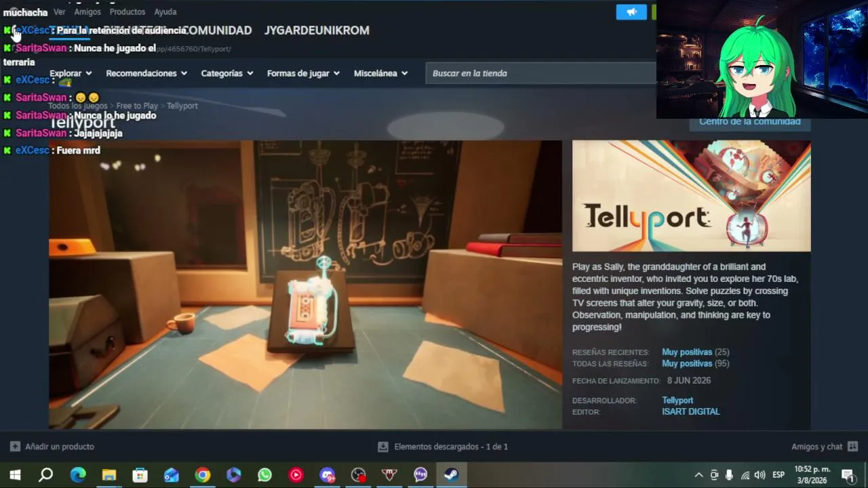Open the volume speaker tray icon
868x488 pixels.
760,475
